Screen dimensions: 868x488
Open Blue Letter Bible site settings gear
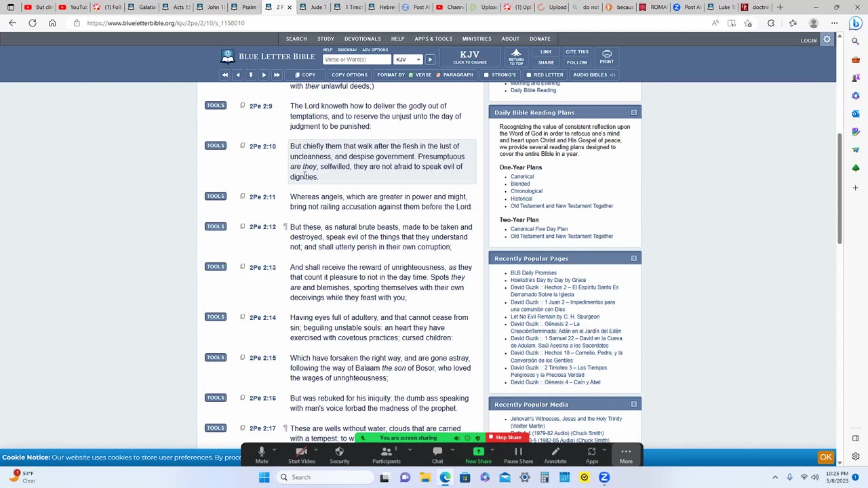(x=827, y=40)
